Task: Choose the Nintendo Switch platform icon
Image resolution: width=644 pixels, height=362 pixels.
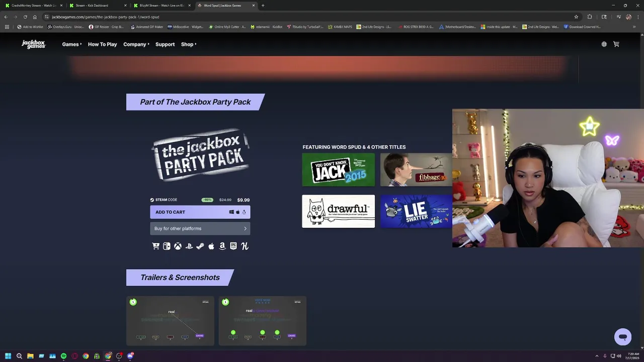Action: click(x=167, y=246)
